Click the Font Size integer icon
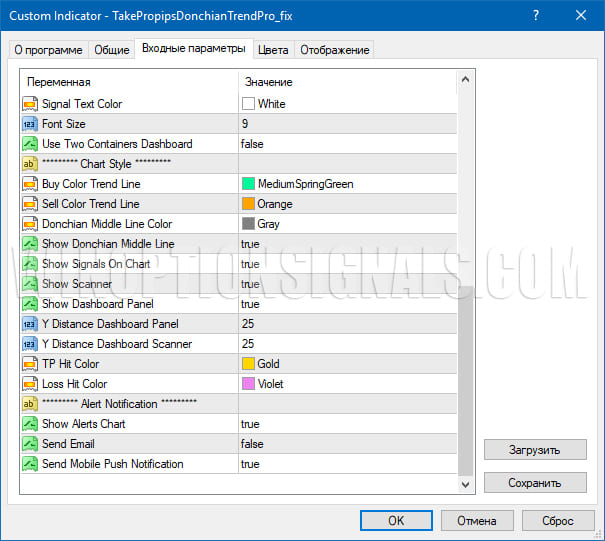 point(30,124)
